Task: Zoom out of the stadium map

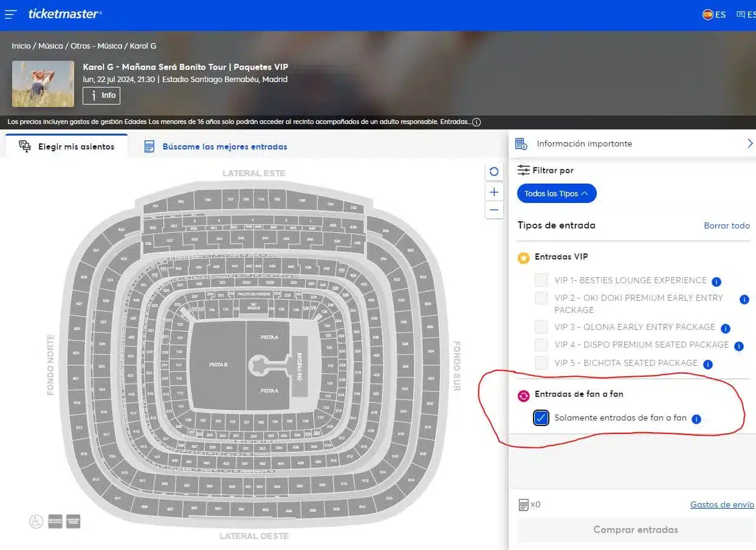Action: [x=494, y=210]
